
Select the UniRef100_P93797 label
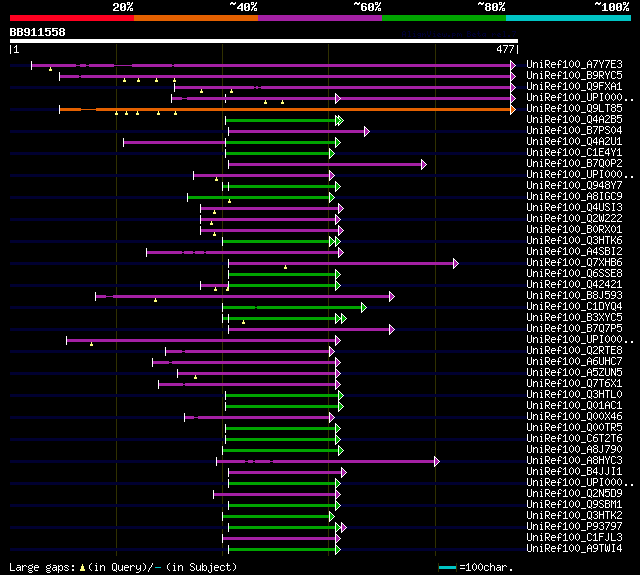tap(574, 527)
